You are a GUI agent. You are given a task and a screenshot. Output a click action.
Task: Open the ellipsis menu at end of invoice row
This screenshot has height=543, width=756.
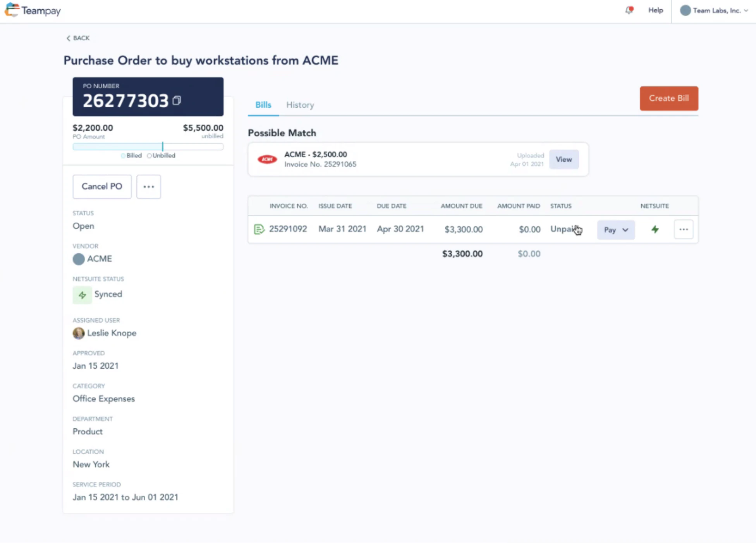[684, 229]
